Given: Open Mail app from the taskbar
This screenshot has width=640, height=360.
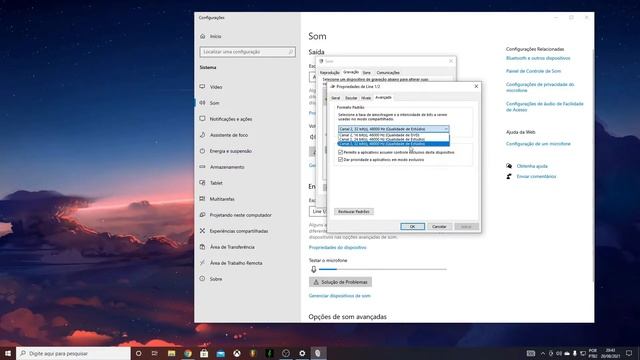Looking at the screenshot, I should [220, 353].
